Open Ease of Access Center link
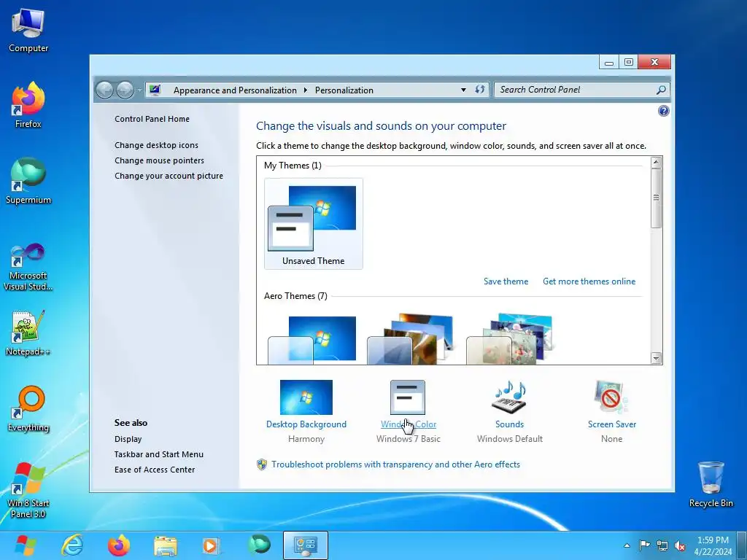 [x=155, y=470]
